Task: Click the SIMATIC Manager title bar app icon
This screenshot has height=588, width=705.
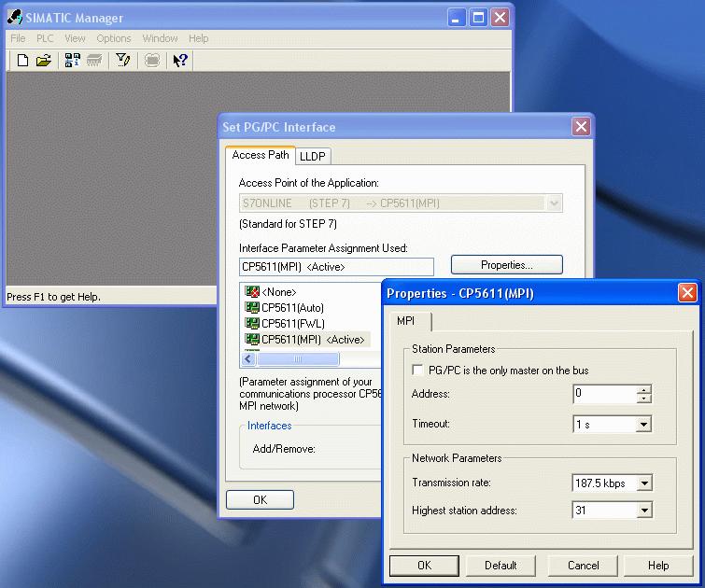Action: (15, 17)
